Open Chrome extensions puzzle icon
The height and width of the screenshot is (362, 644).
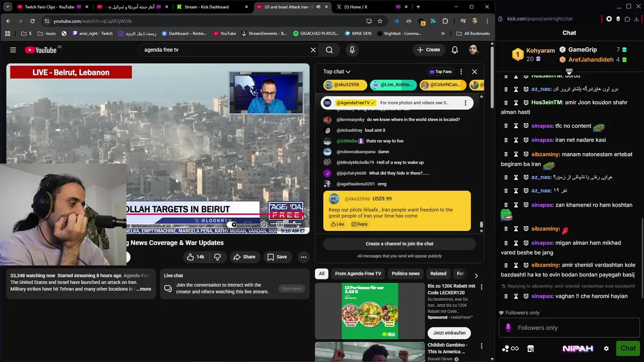click(445, 21)
